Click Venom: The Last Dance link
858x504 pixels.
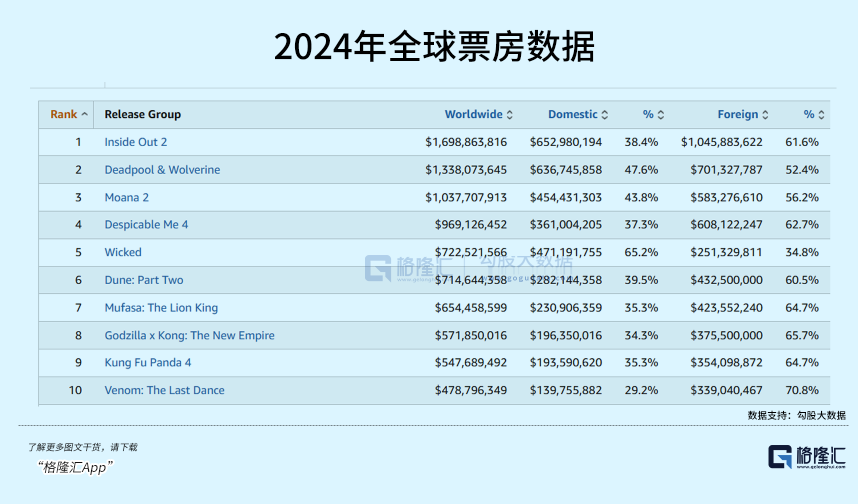point(164,390)
